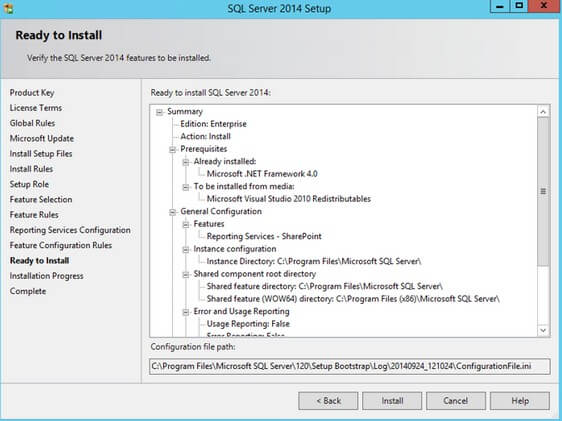562x421 pixels.
Task: Minimize the SQL Server 2014 Setup window
Action: coord(500,6)
